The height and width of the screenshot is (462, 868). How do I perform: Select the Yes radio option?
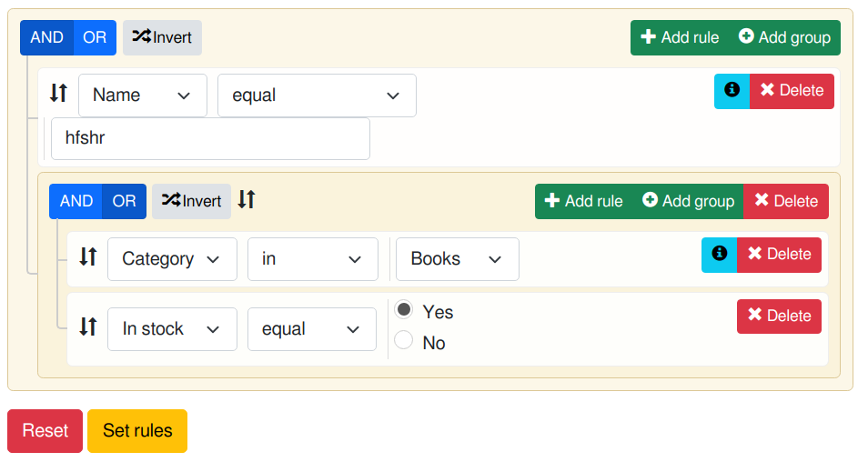(404, 310)
